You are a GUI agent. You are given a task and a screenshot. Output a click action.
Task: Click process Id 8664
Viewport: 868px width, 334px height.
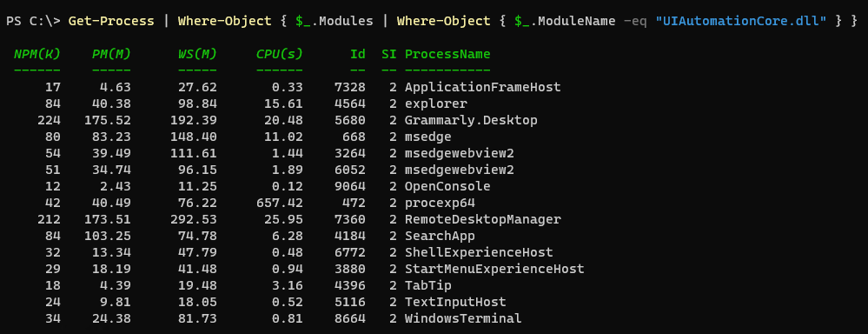(350, 318)
